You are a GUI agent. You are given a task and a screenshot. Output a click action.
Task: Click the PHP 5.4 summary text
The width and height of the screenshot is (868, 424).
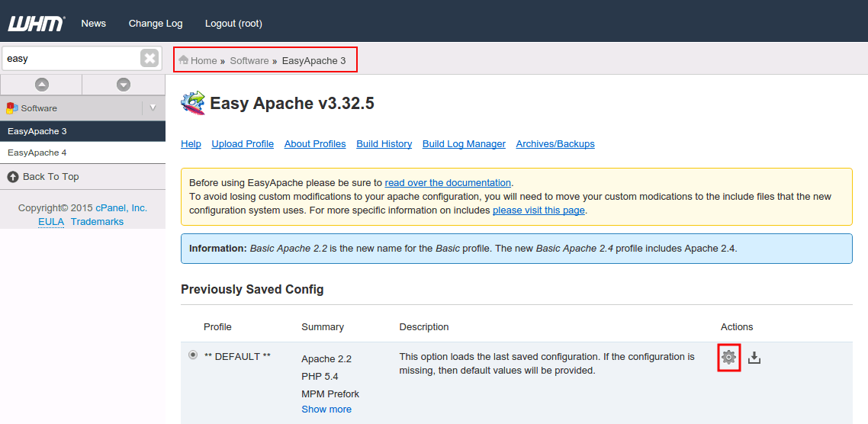tap(320, 377)
